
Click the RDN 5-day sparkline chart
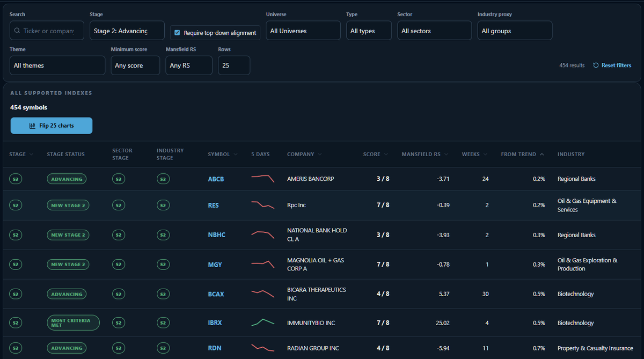(263, 348)
